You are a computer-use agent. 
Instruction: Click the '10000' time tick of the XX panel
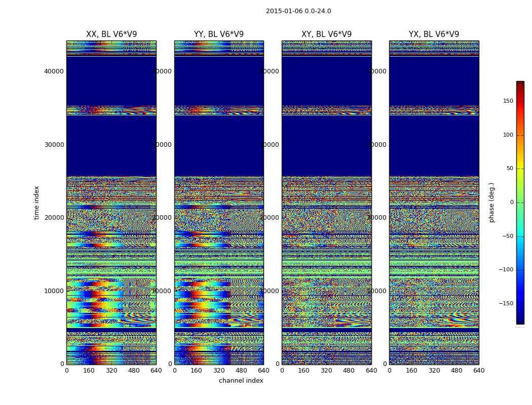[x=54, y=291]
